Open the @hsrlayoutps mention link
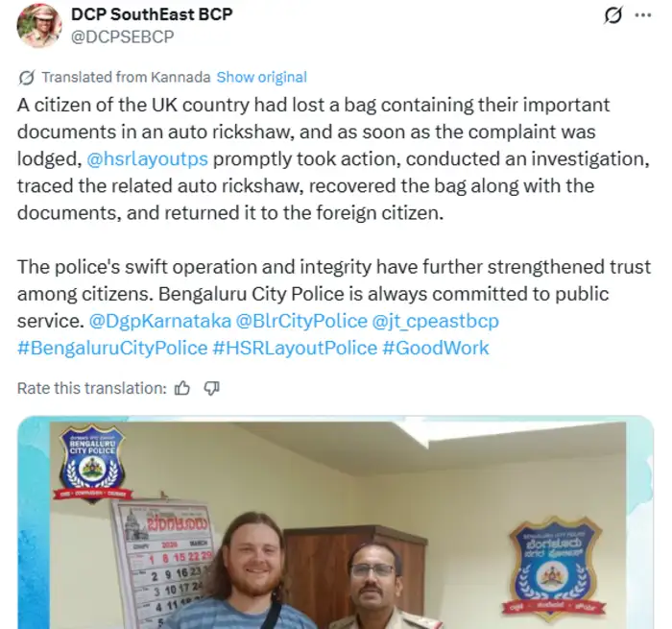Image resolution: width=672 pixels, height=629 pixels. (x=147, y=159)
